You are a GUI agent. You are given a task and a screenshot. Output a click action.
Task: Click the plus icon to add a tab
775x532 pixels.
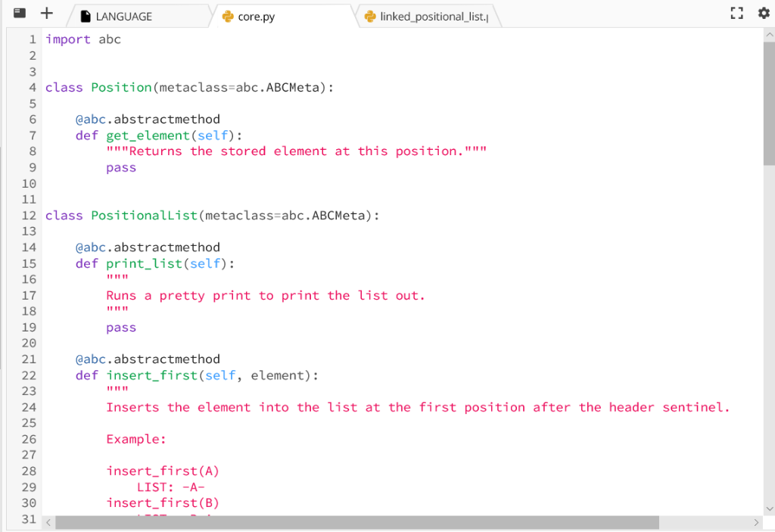(x=46, y=13)
